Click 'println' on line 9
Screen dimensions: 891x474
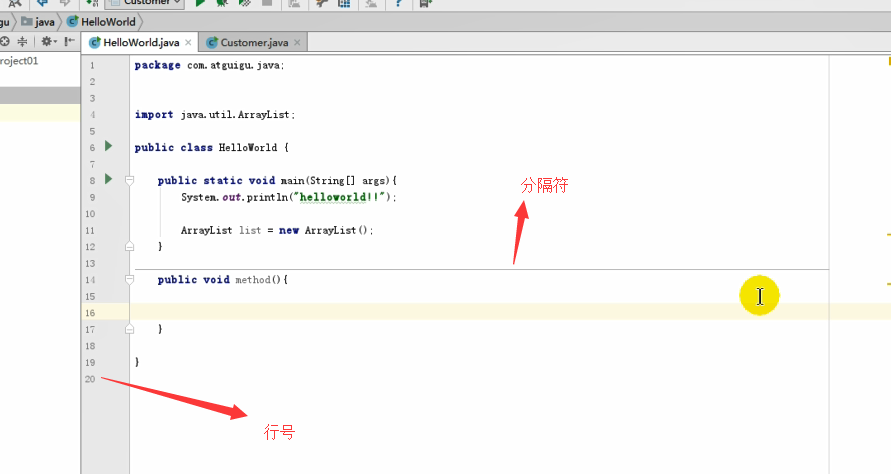(267, 197)
